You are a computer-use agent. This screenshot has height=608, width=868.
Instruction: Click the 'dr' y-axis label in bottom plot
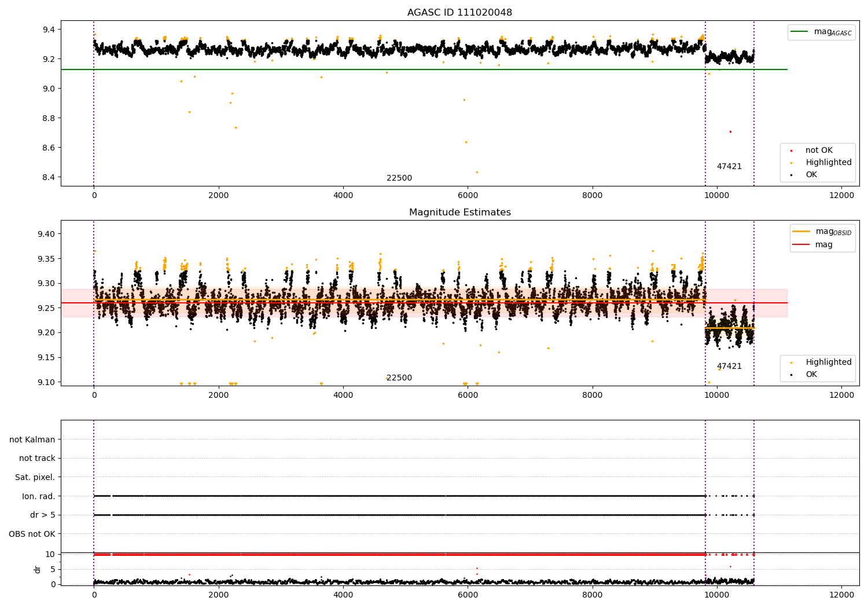click(x=38, y=569)
